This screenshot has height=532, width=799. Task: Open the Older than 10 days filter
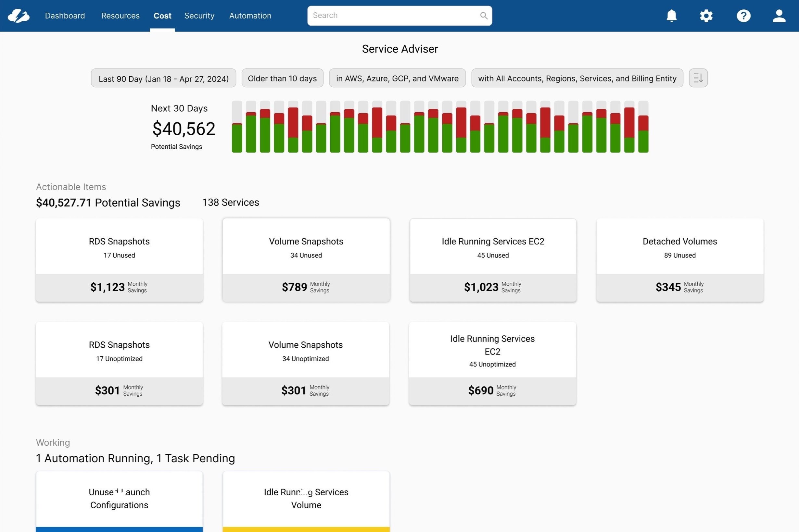[282, 78]
